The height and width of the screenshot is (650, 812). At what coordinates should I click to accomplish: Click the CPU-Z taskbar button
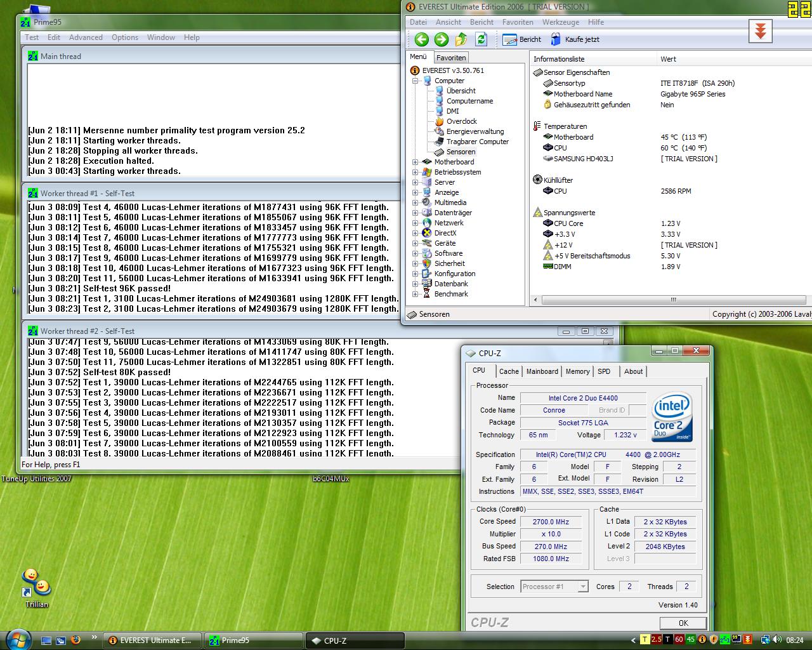[355, 640]
